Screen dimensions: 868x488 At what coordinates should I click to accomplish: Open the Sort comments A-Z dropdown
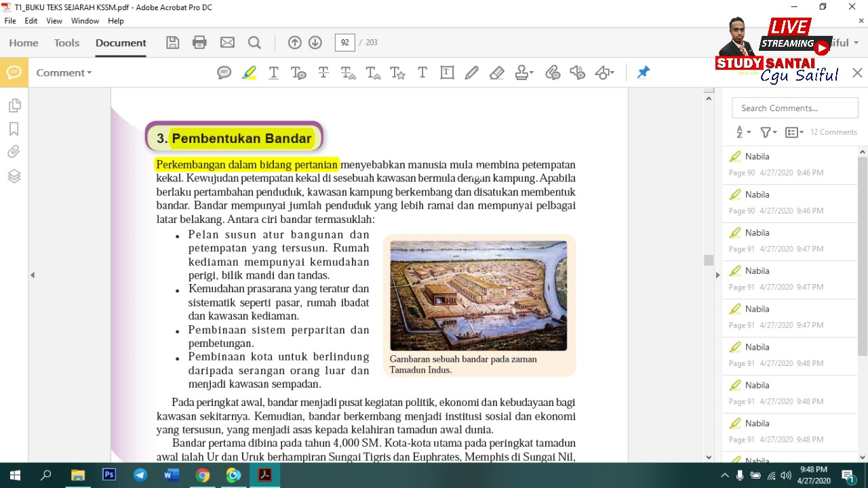pos(743,132)
